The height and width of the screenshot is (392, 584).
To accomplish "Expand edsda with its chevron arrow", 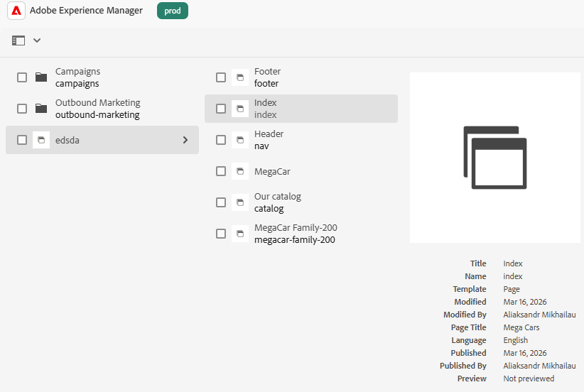I will click(x=185, y=140).
